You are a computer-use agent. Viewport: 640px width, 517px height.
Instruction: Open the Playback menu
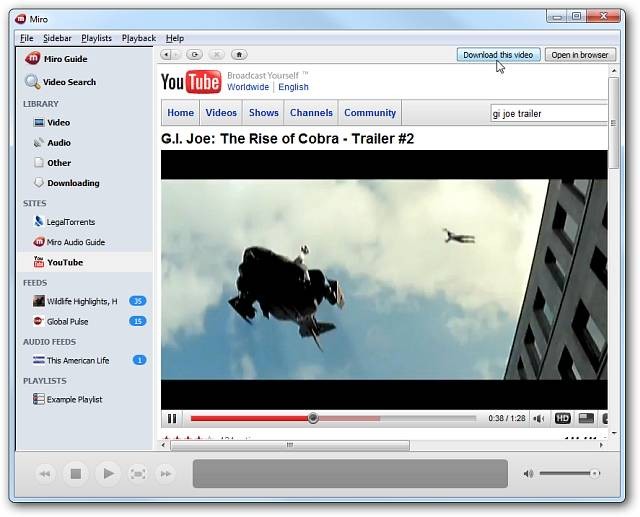coord(139,38)
